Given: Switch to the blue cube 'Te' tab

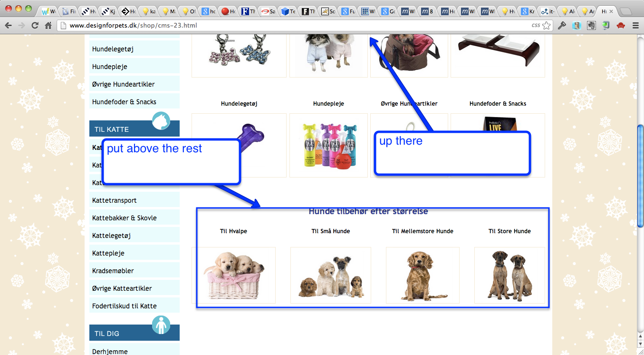Looking at the screenshot, I should [288, 11].
